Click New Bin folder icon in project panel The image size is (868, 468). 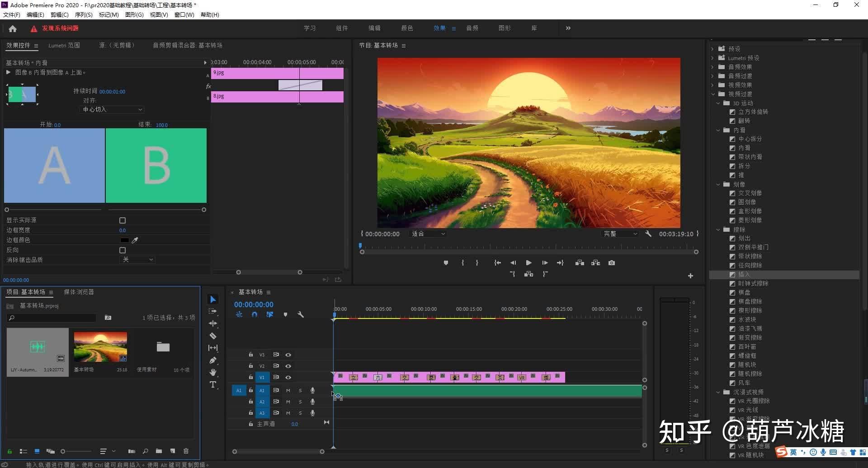[159, 451]
